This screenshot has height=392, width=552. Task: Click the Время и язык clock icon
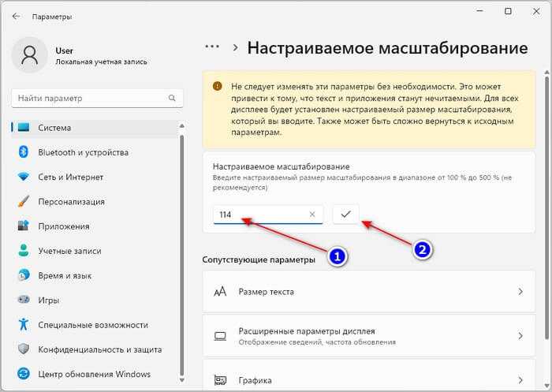(24, 275)
